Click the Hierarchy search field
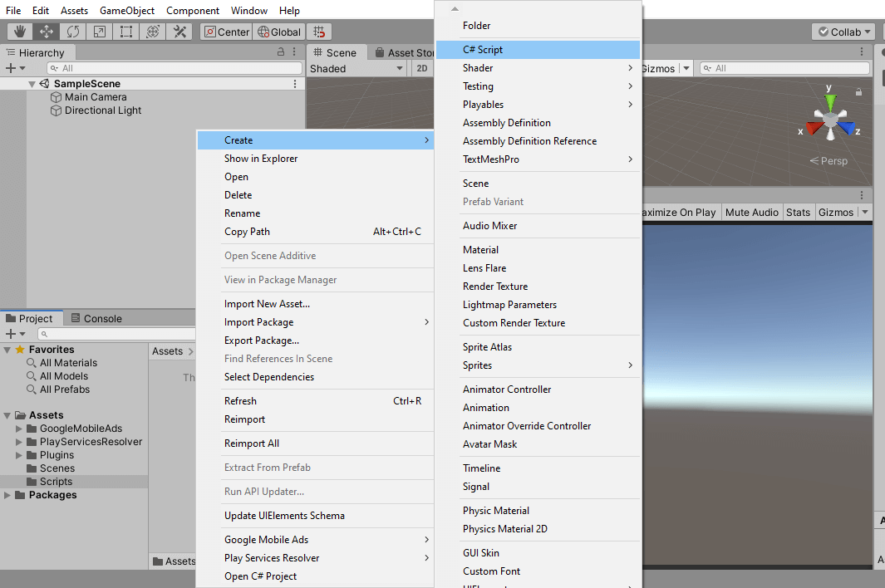The image size is (885, 588). point(175,68)
